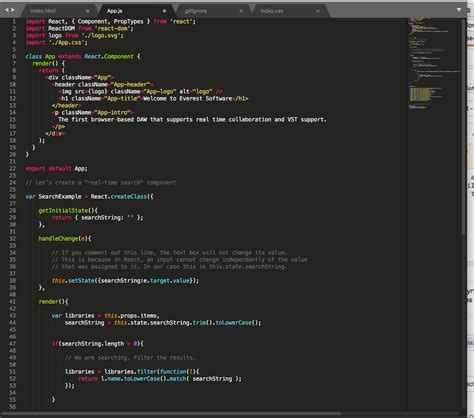Place cursor on "import ReactDOM from 'react-dom';"

point(80,28)
